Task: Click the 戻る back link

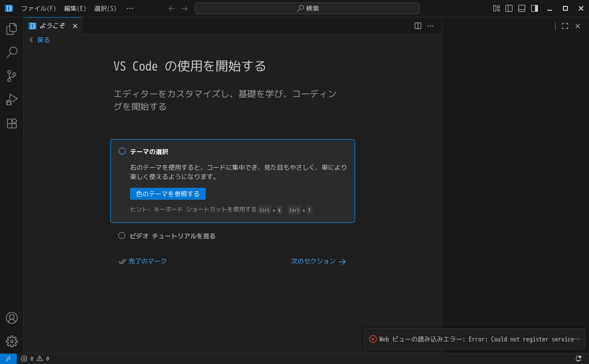Action: click(39, 40)
